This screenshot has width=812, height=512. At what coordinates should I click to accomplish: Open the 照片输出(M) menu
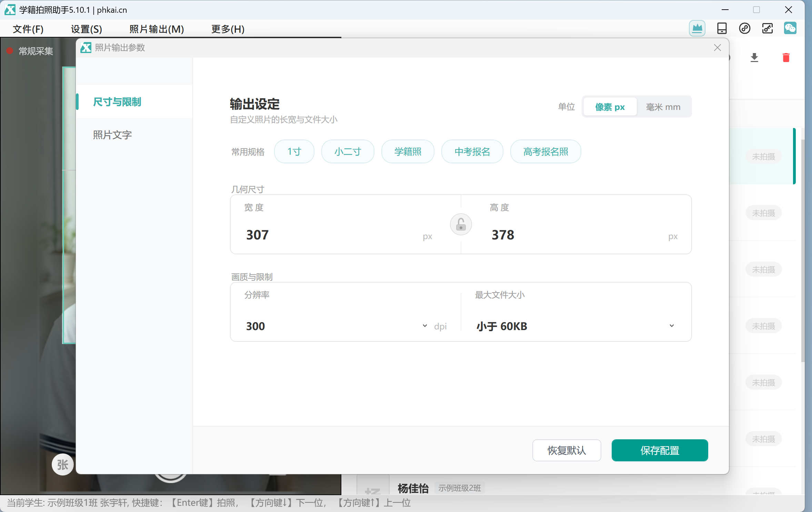(x=157, y=29)
